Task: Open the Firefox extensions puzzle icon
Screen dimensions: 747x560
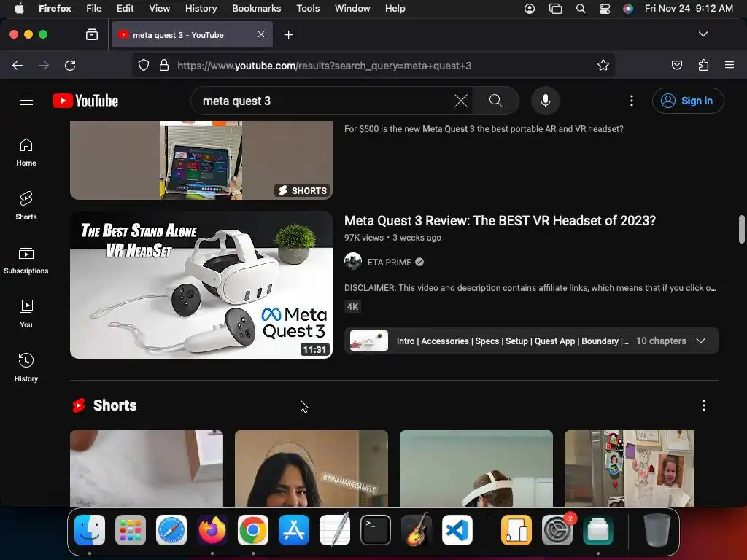Action: tap(704, 65)
